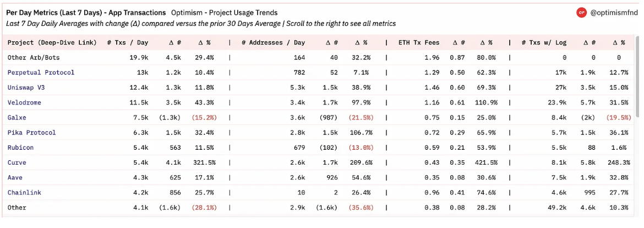The image size is (644, 228).
Task: Open the Pika Protocol project link
Action: click(31, 133)
